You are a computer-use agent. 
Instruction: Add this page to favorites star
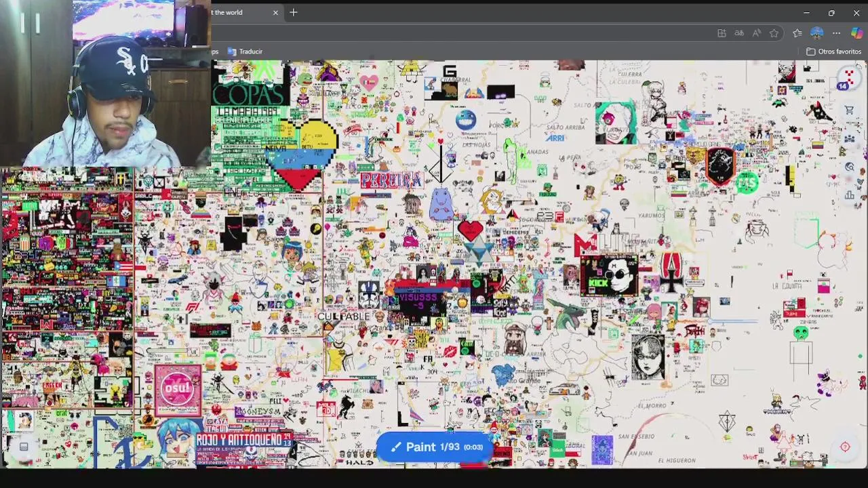tap(774, 33)
